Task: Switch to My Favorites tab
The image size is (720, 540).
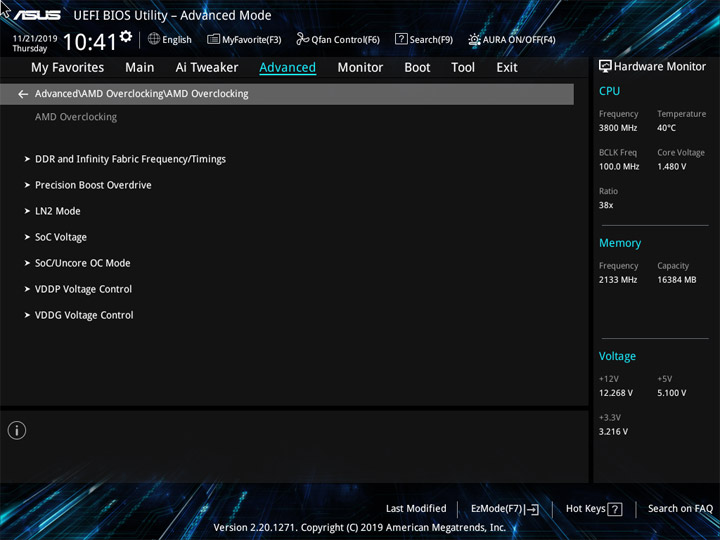Action: tap(68, 68)
